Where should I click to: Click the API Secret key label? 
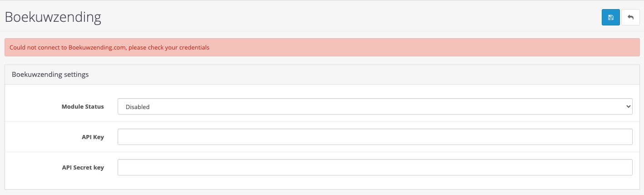pyautogui.click(x=83, y=167)
